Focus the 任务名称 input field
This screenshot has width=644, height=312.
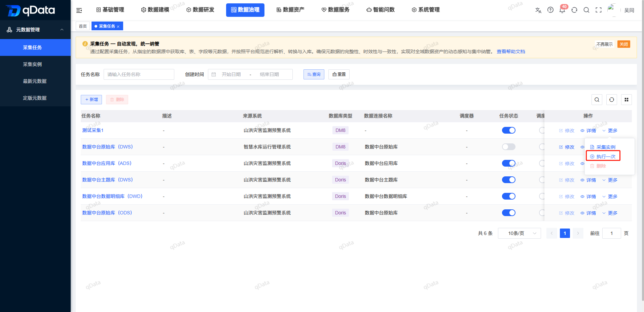tap(139, 74)
